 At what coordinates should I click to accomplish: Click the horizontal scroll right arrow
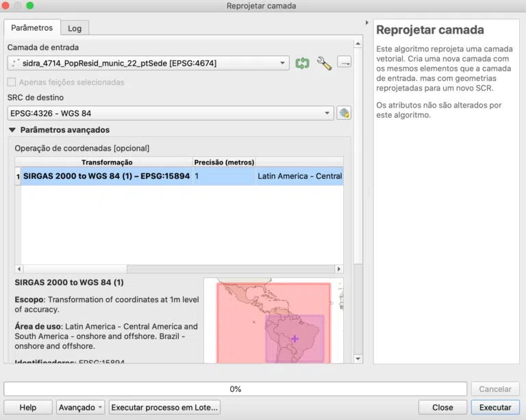pos(339,269)
